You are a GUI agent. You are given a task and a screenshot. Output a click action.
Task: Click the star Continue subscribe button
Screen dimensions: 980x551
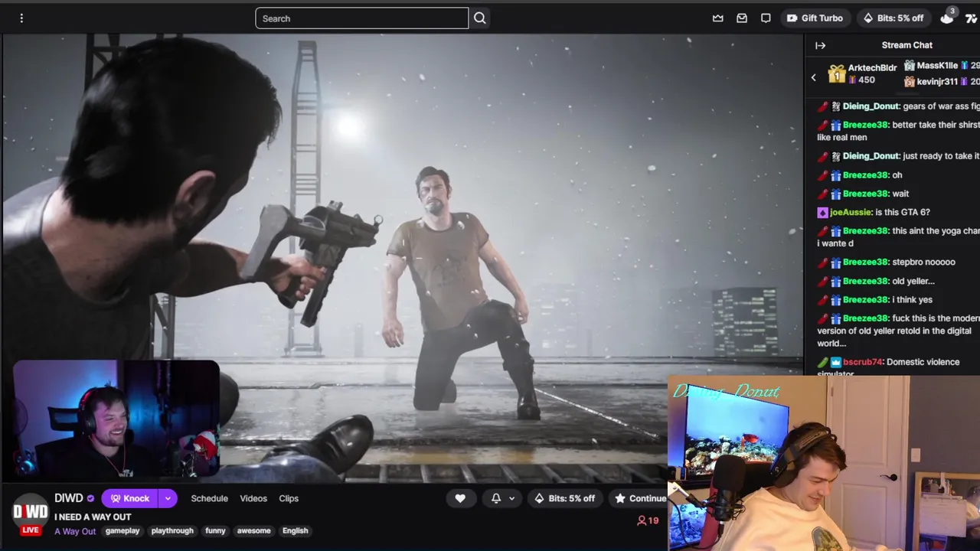[x=638, y=498]
